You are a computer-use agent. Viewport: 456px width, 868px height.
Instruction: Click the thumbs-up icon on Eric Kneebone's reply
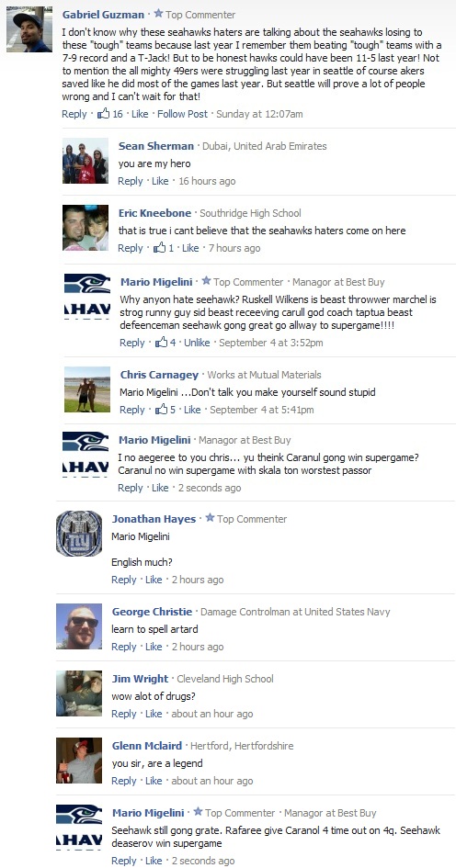pyautogui.click(x=160, y=248)
